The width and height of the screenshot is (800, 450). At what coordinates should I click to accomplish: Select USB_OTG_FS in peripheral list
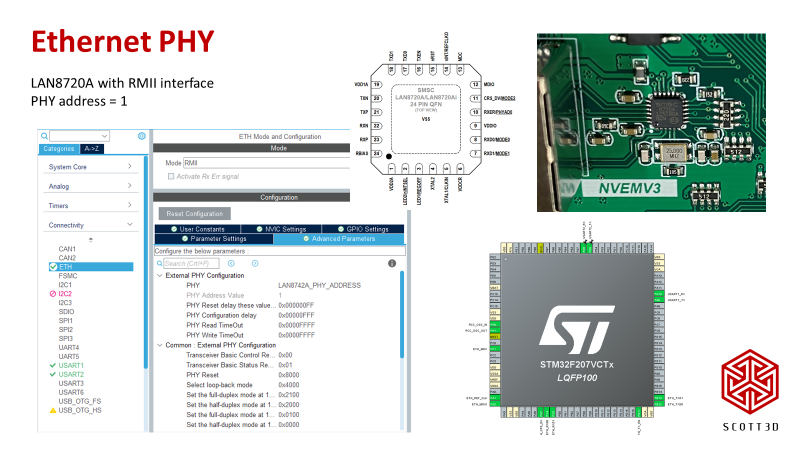click(80, 401)
